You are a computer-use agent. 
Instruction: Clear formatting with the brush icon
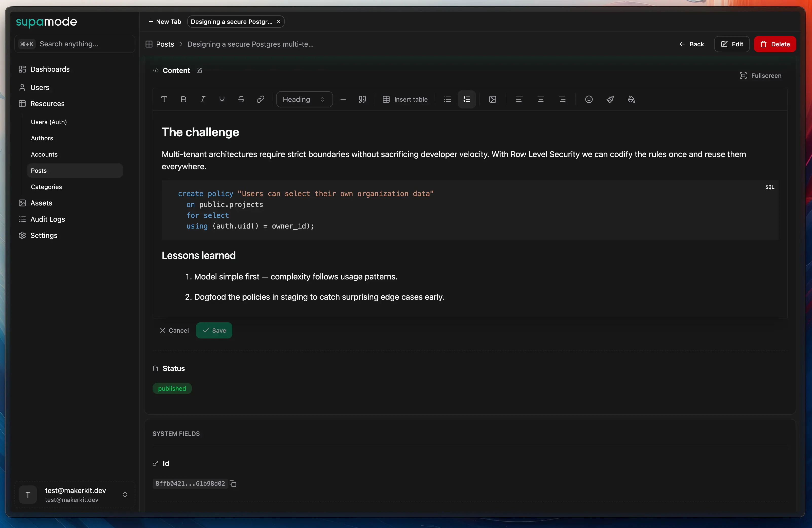click(610, 99)
